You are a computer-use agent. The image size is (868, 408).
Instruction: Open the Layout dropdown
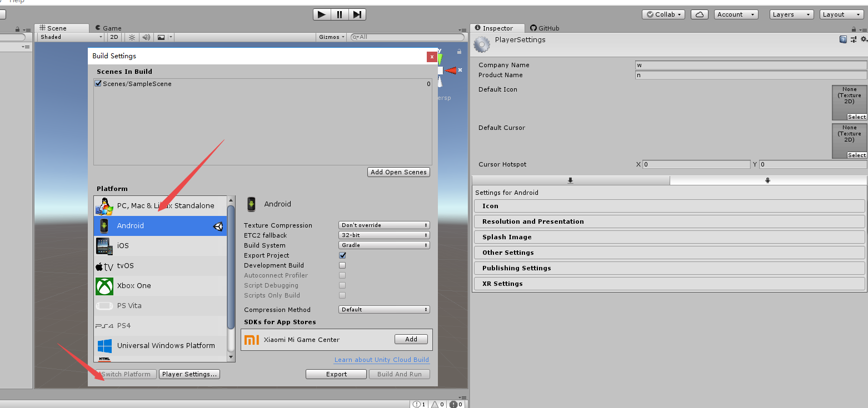click(x=842, y=14)
